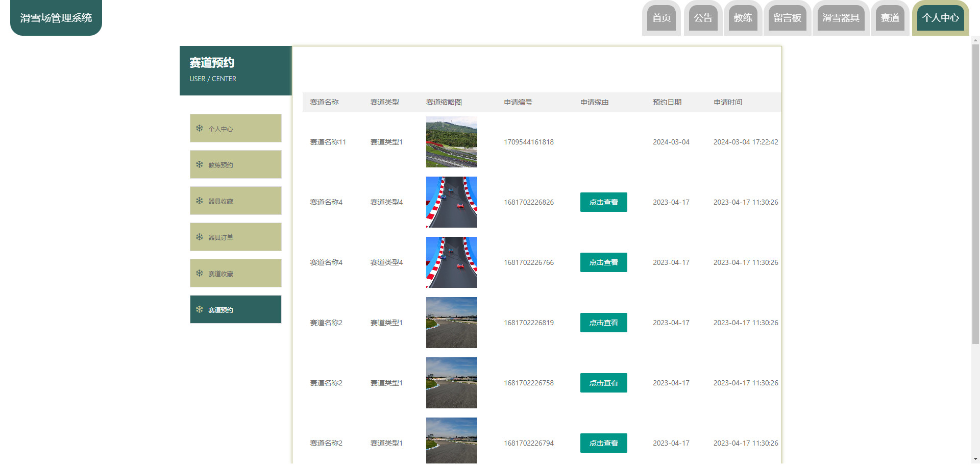The image size is (980, 465).
Task: Select 赛道类型1 in row 1681702226758
Action: (386, 383)
